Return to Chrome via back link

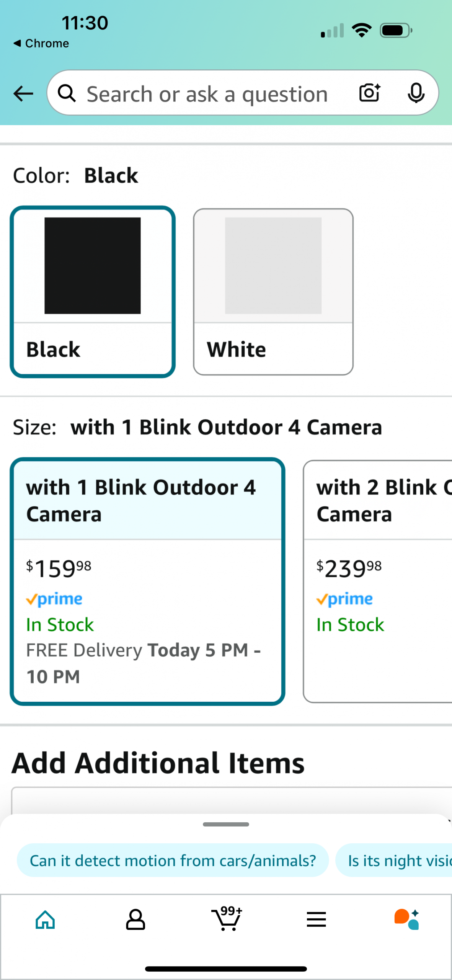tap(41, 43)
